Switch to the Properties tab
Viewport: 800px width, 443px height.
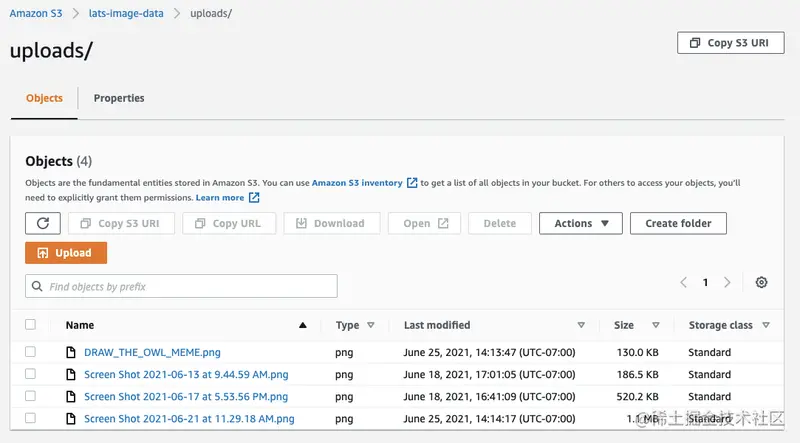click(x=119, y=98)
